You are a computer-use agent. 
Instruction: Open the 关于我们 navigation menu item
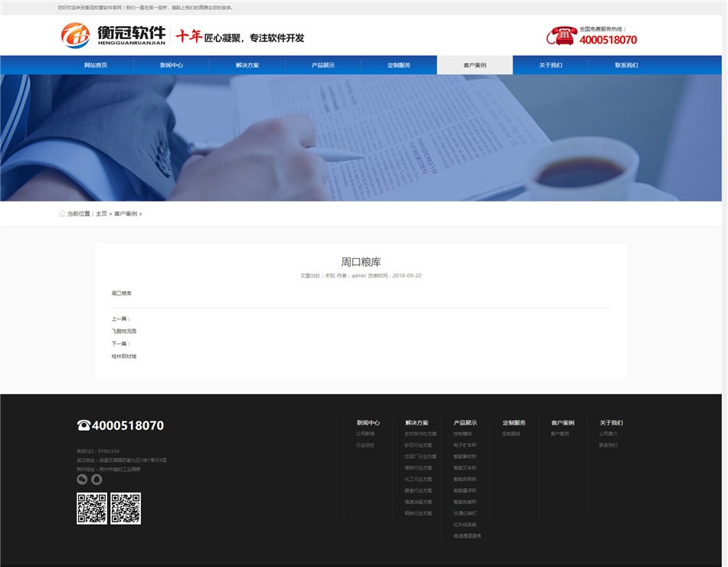click(x=552, y=65)
